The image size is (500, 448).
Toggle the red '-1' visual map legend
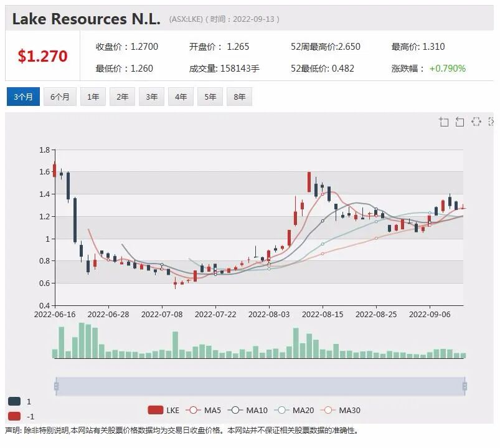[x=14, y=416]
